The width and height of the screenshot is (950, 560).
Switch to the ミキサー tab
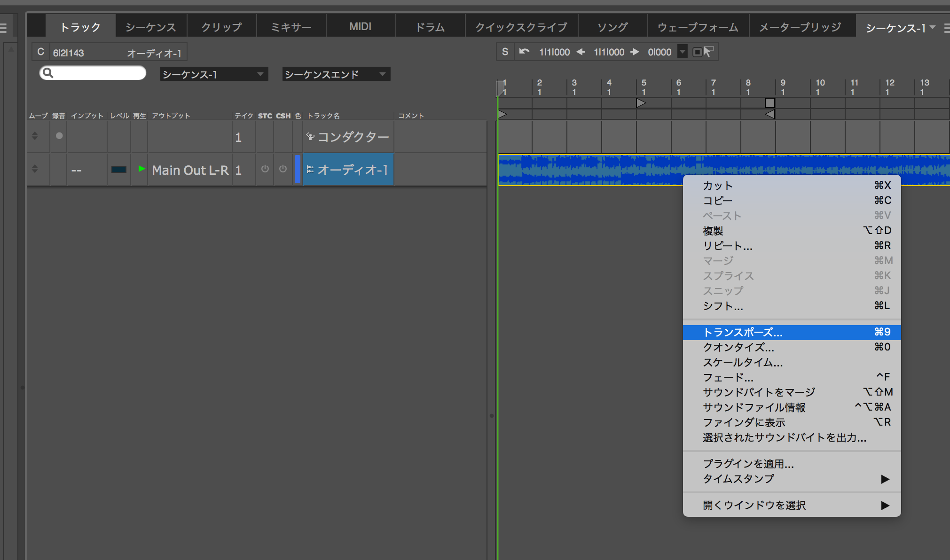click(291, 27)
